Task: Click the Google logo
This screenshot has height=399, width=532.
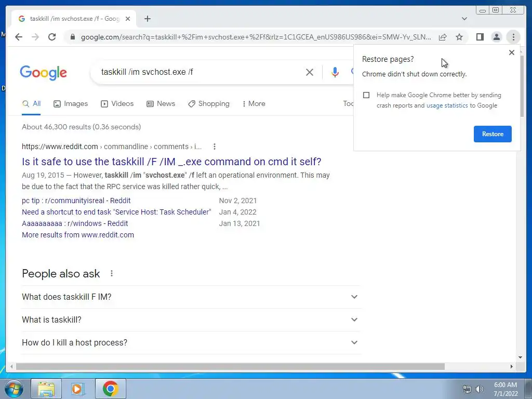Action: (x=44, y=73)
